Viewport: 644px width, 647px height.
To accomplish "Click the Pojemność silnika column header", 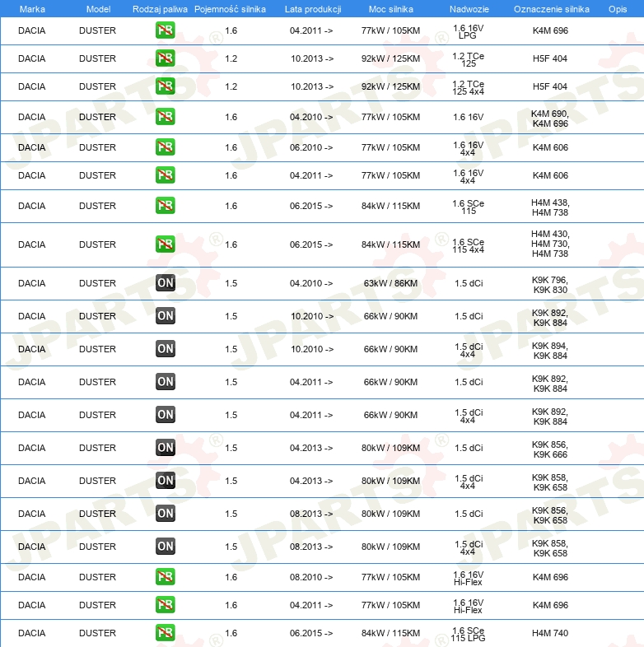I will pyautogui.click(x=230, y=9).
